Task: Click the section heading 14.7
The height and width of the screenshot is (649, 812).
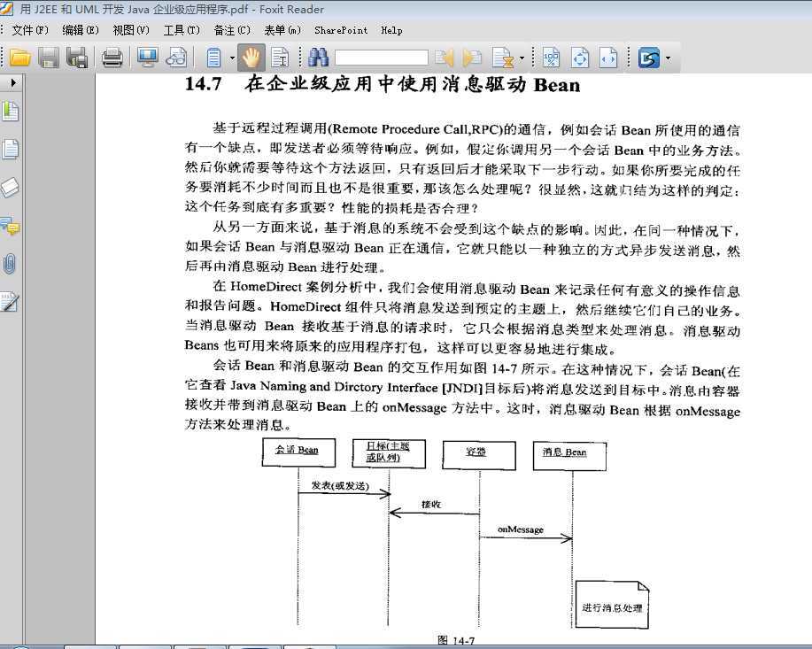Action: 383,84
